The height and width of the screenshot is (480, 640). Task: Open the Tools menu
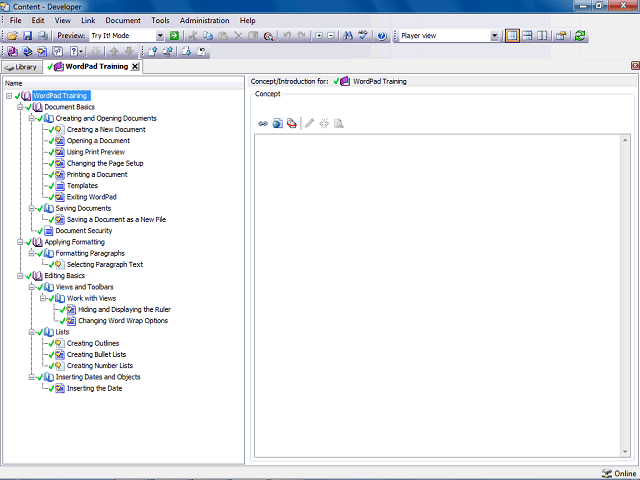click(x=160, y=20)
